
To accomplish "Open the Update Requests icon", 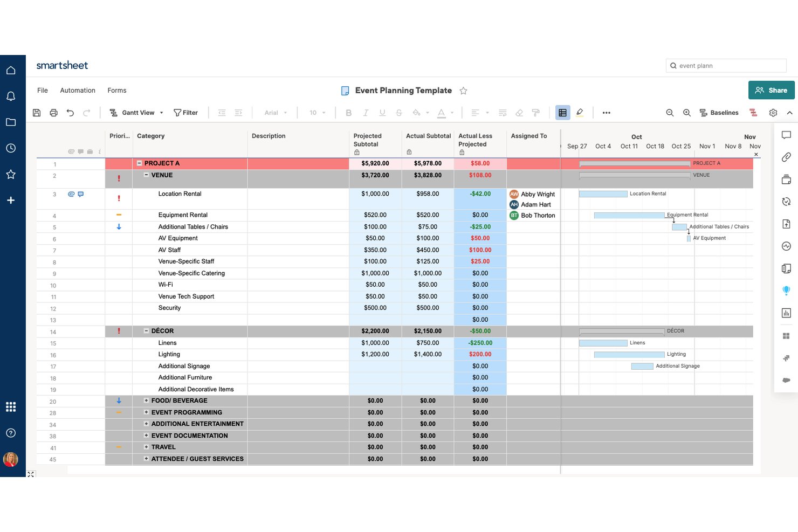I will (x=786, y=202).
